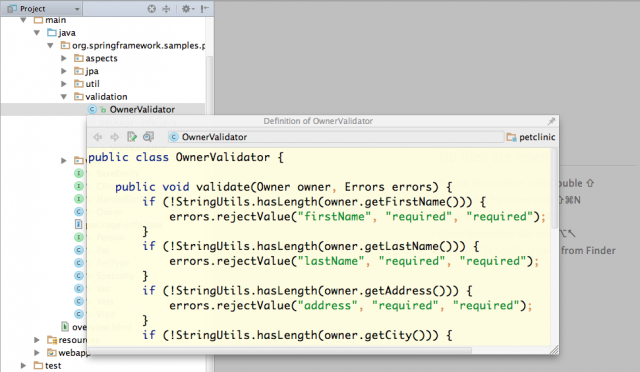Expand the util package
Image resolution: width=640 pixels, height=372 pixels.
pos(64,84)
